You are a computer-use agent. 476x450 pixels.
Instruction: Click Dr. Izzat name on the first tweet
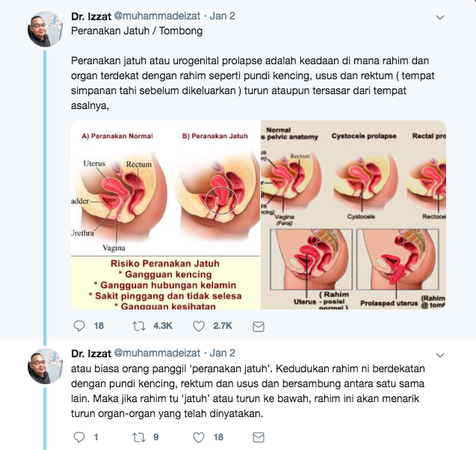91,16
